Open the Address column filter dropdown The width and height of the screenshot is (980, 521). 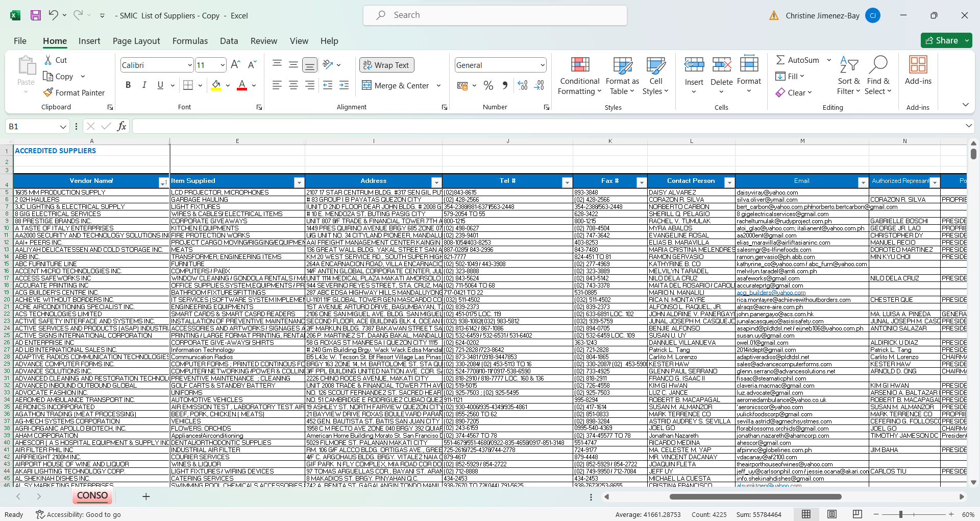pyautogui.click(x=436, y=182)
